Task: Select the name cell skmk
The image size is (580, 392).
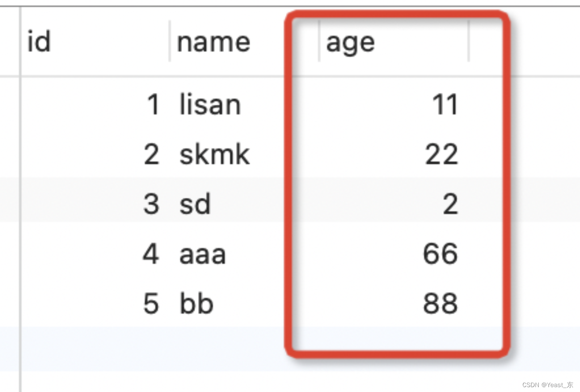Action: 214,155
